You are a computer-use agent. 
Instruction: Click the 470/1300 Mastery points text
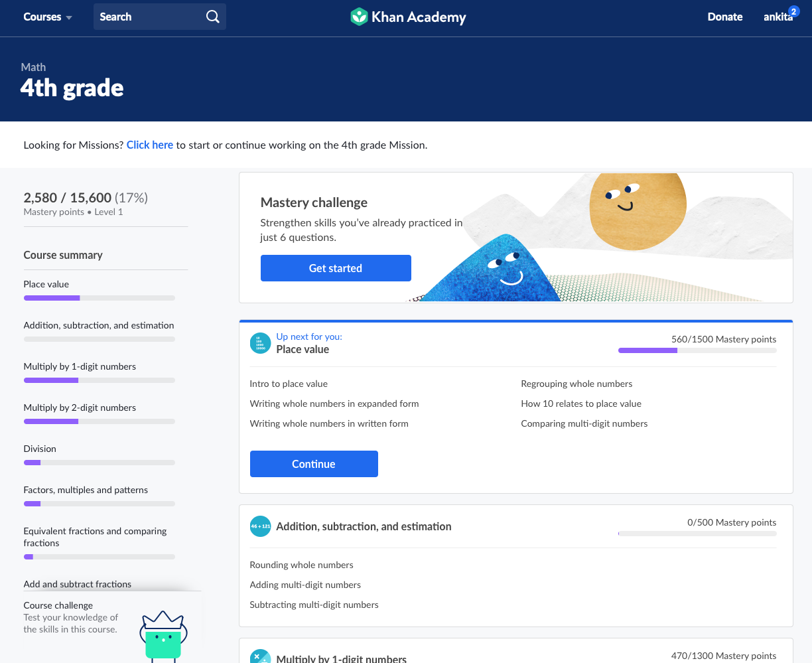[724, 656]
